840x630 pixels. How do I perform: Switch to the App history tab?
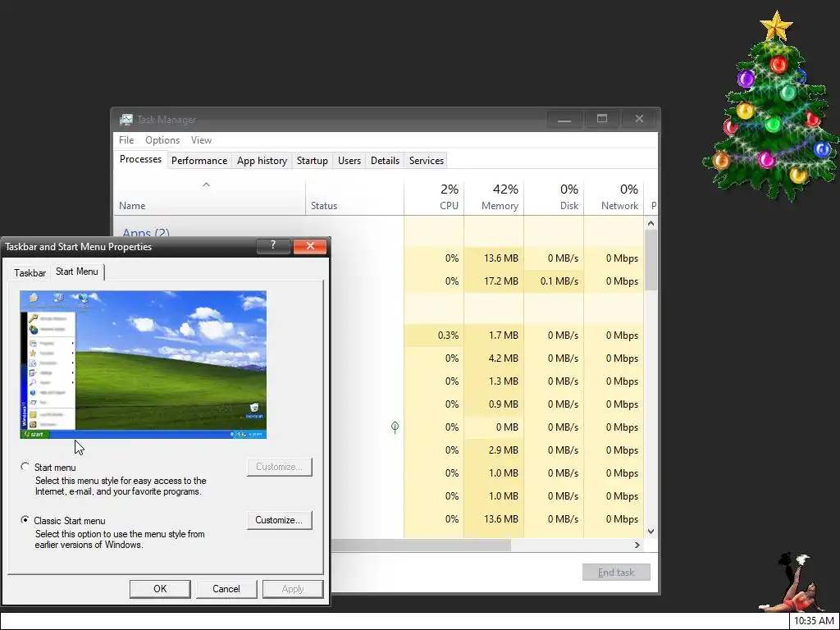coord(262,161)
